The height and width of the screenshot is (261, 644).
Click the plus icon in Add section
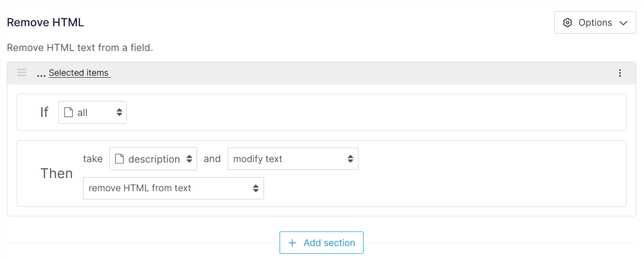coord(292,243)
